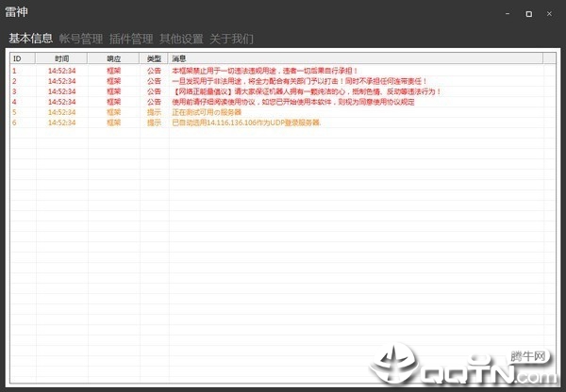The width and height of the screenshot is (566, 392).
Task: Click 框架 response cell in row 3
Action: [x=114, y=91]
